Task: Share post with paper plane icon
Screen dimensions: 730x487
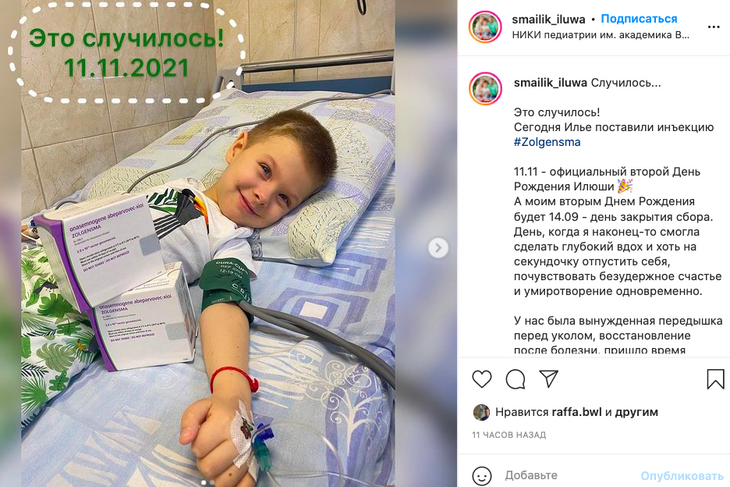Action: point(548,379)
